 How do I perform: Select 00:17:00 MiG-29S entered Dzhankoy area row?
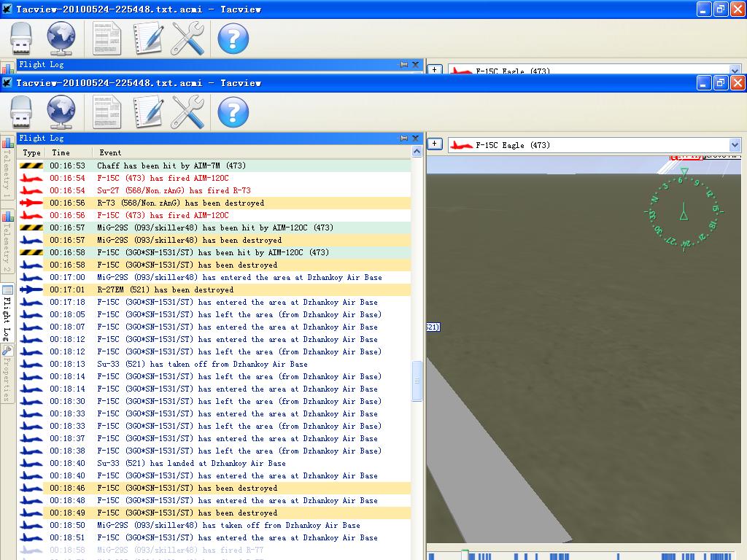coord(214,277)
